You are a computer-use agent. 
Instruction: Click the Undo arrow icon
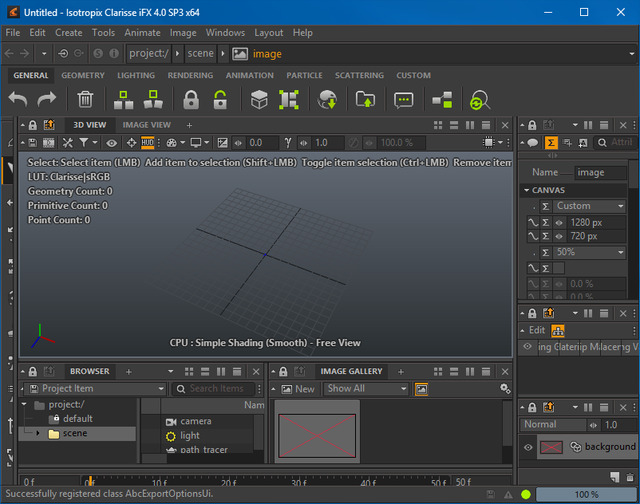pos(18,99)
